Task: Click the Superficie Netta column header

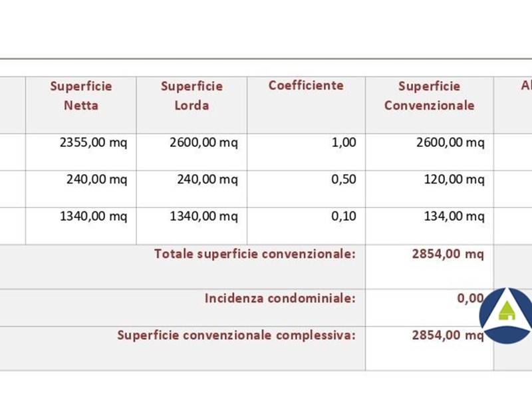Action: pyautogui.click(x=81, y=96)
